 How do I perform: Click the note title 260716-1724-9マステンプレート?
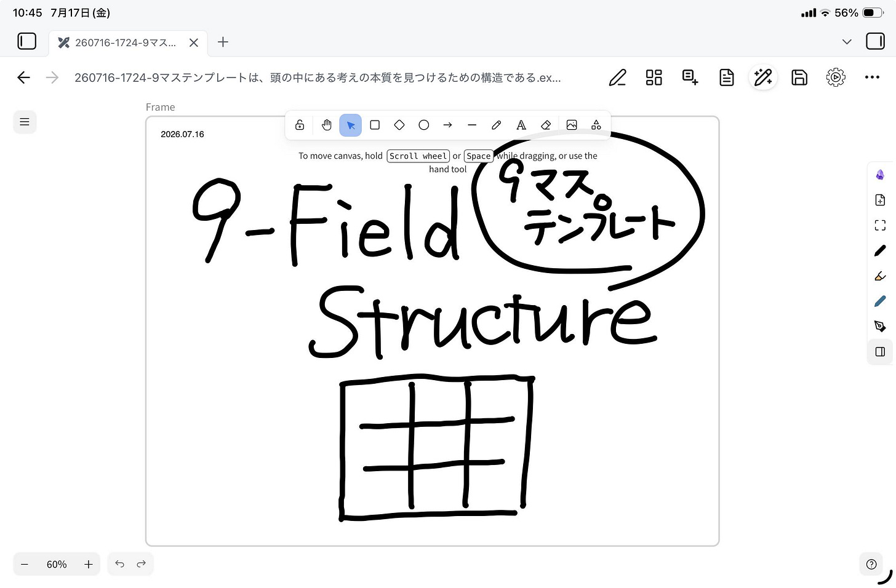pyautogui.click(x=318, y=77)
